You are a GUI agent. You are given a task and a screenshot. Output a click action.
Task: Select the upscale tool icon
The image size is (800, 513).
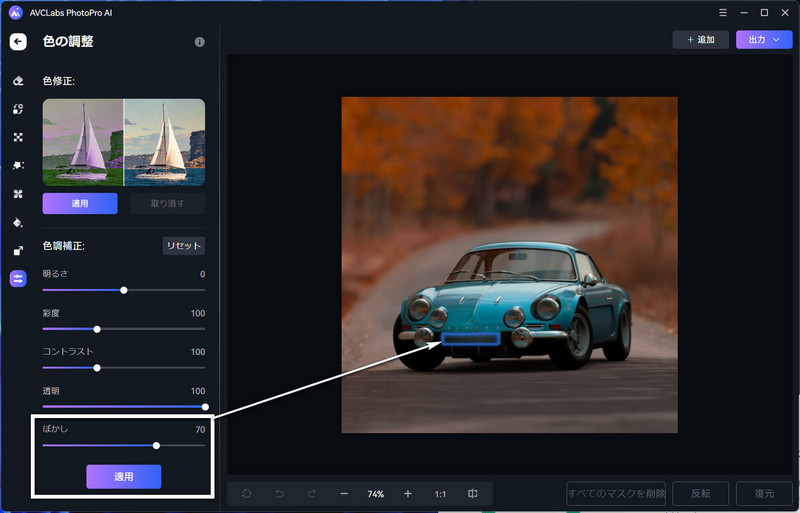[x=18, y=251]
